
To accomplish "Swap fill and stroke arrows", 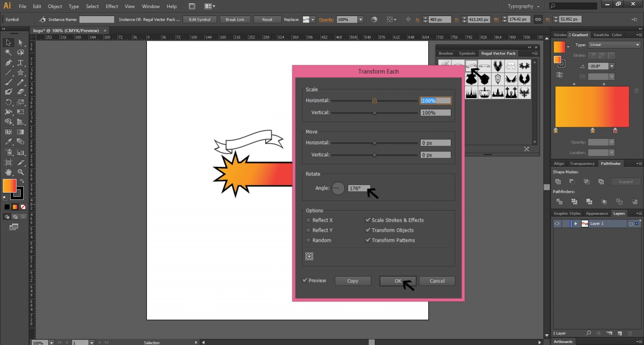I will (x=22, y=181).
